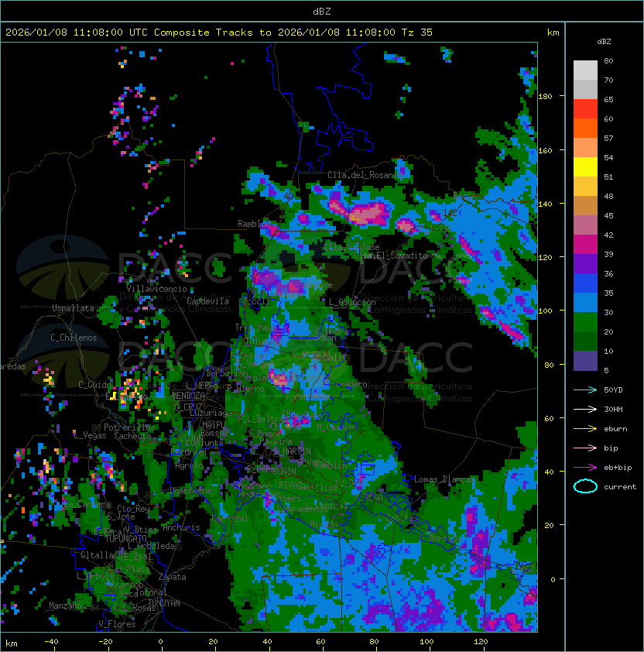Click the 'Capdevila' place label
Screen dimensions: 644x652
(207, 301)
